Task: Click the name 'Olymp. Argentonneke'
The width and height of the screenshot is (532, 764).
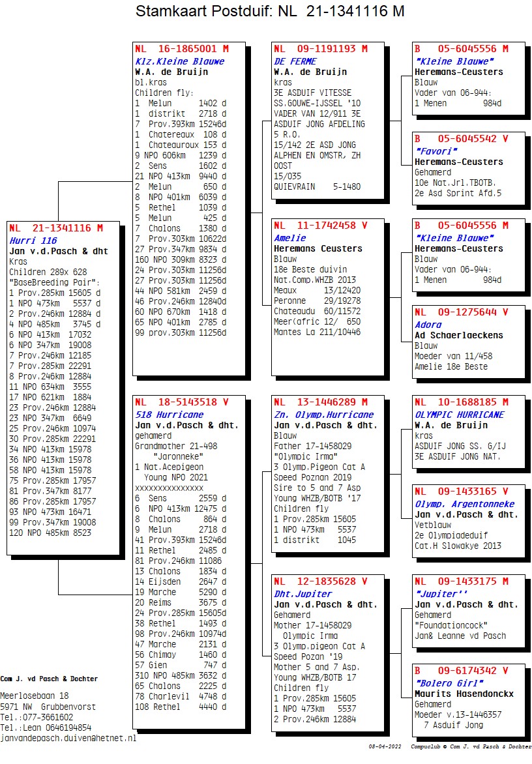Action: click(464, 504)
